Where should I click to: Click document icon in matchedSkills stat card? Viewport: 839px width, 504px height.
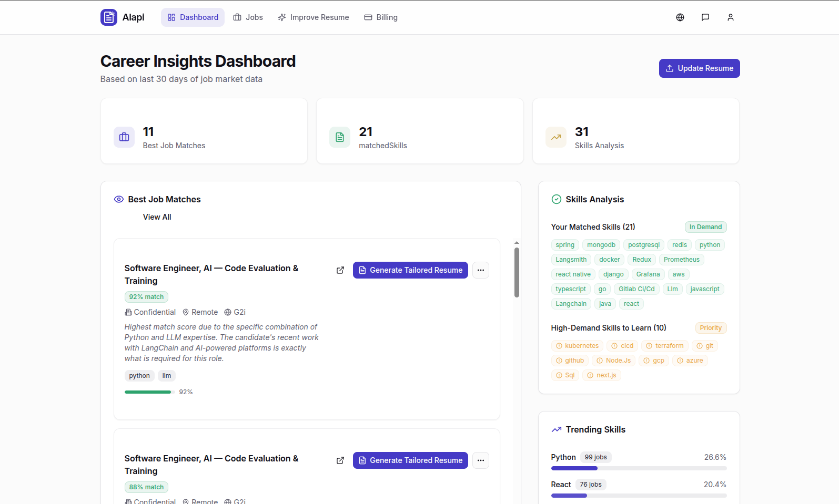coord(340,137)
